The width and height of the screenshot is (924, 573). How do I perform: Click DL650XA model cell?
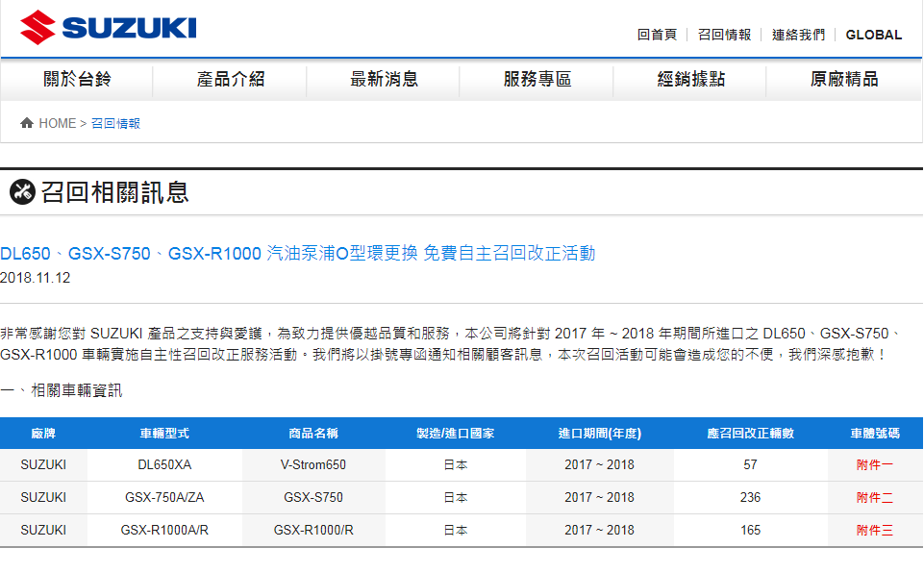[x=164, y=465]
